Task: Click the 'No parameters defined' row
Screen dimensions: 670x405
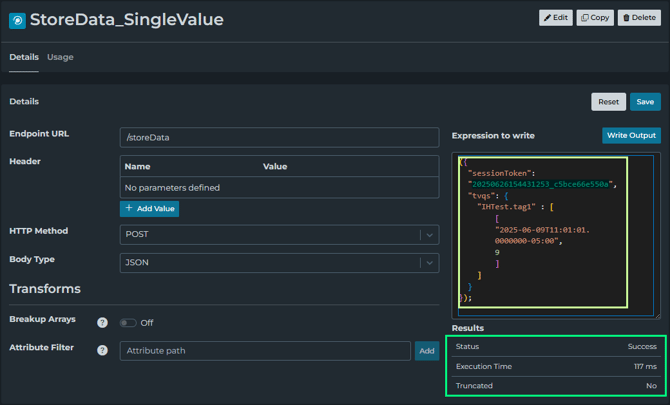Action: pos(279,188)
